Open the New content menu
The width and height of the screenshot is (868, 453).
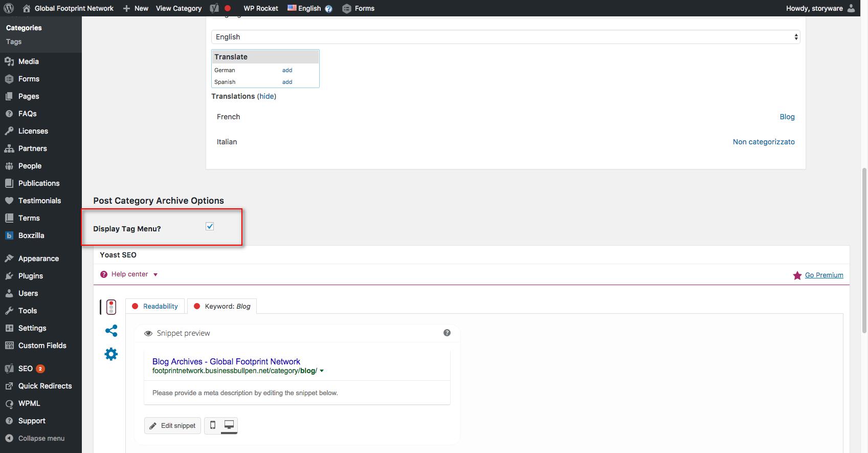tap(136, 8)
